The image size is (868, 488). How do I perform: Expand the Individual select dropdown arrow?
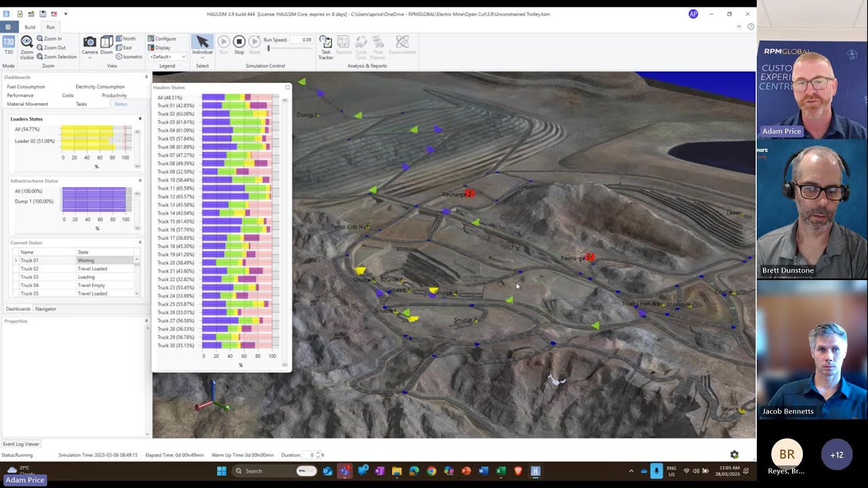202,58
